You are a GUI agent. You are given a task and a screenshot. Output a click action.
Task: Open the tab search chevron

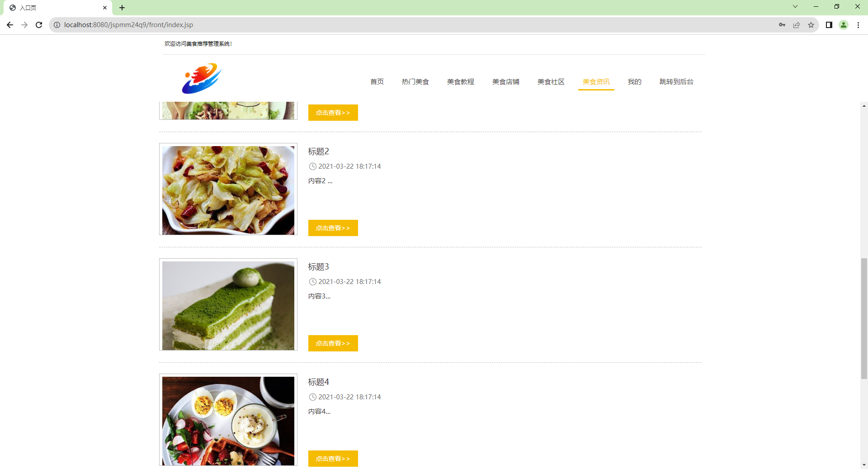[795, 6]
